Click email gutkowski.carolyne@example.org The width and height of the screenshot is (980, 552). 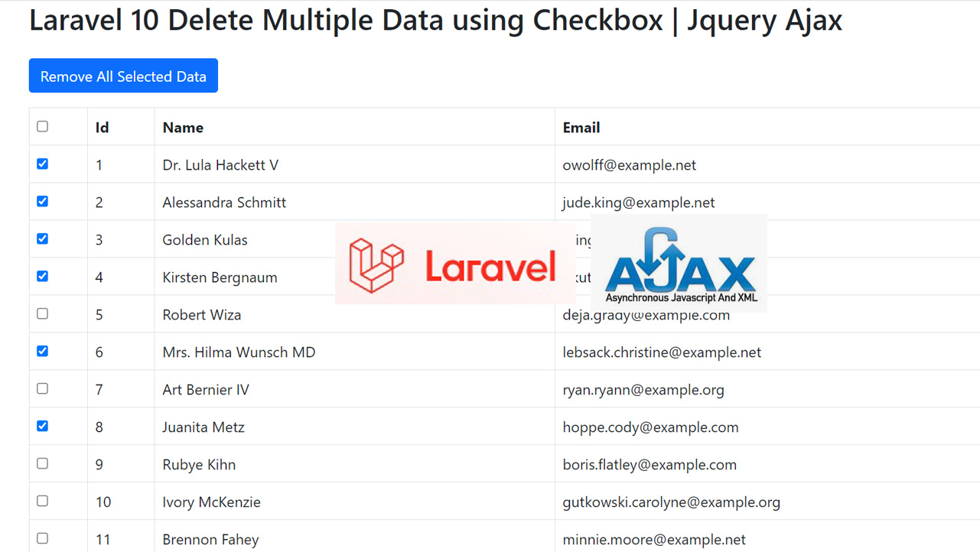tap(672, 502)
